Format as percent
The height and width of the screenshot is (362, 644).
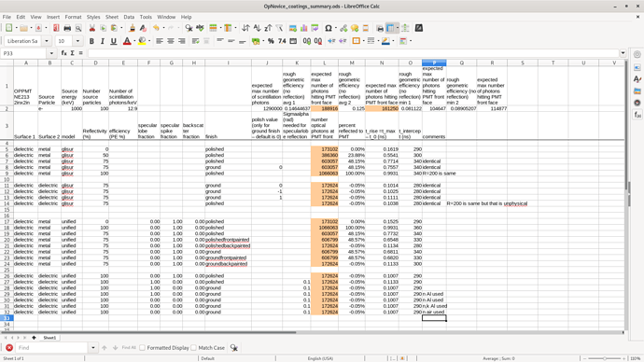point(271,41)
